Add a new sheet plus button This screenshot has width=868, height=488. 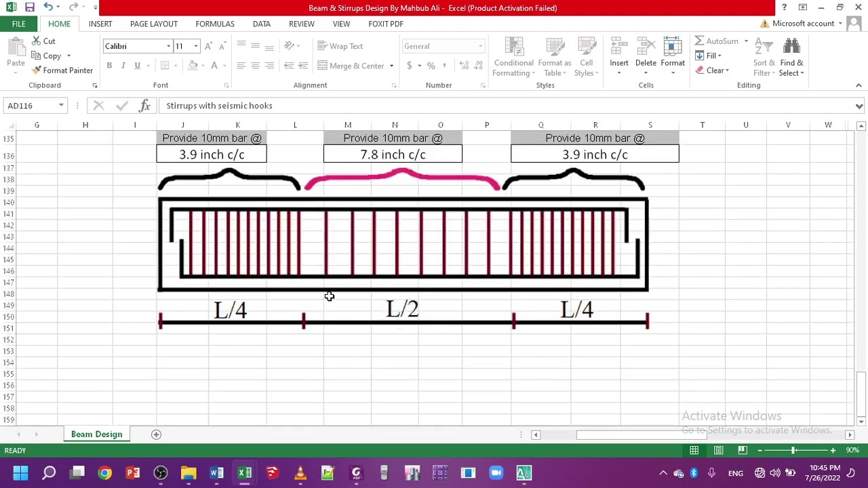click(156, 434)
